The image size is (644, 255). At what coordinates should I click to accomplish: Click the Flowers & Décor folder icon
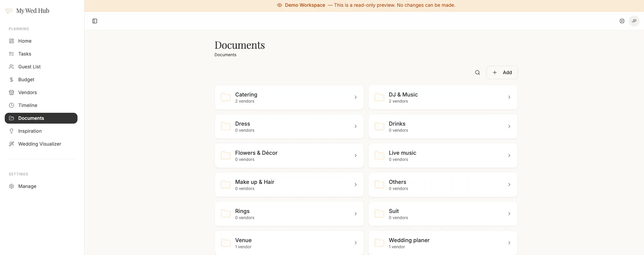pos(226,155)
